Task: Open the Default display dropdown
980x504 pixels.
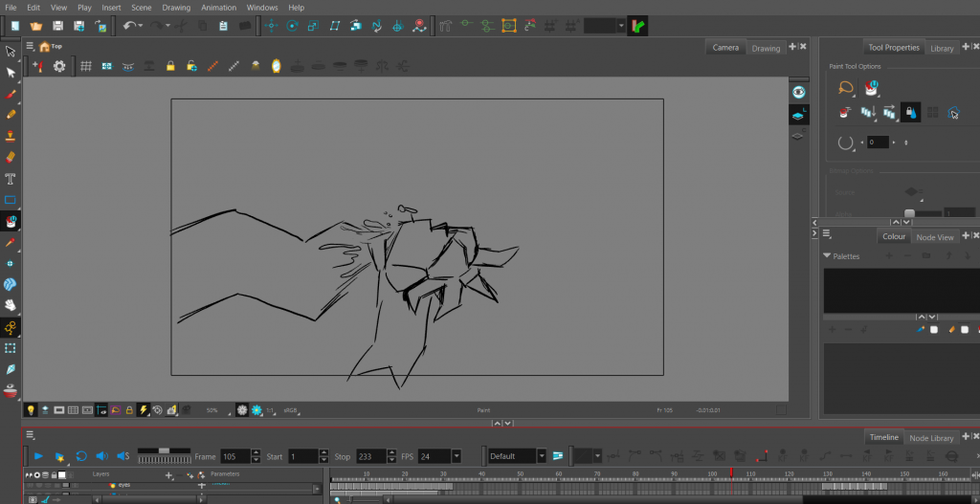Action: (x=542, y=456)
